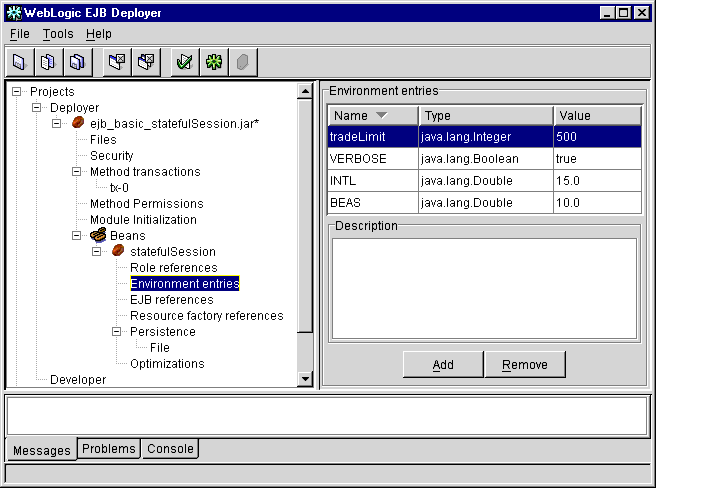Click the green asterisk toolbar icon

tap(213, 62)
